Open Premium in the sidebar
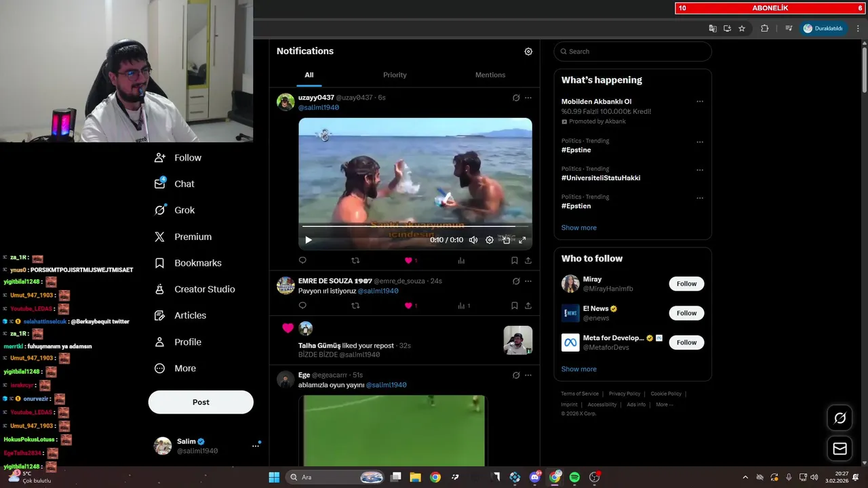 pyautogui.click(x=183, y=237)
